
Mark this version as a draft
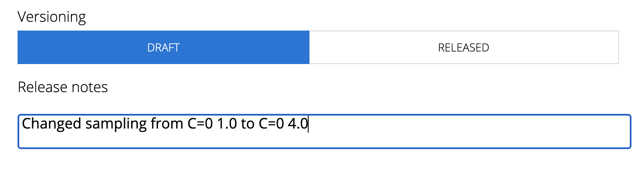pos(163,47)
